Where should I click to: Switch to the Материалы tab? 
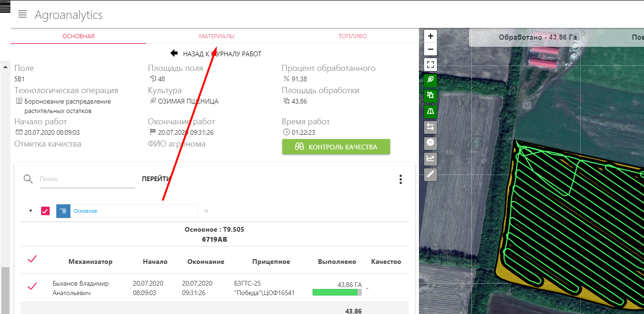[x=216, y=36]
